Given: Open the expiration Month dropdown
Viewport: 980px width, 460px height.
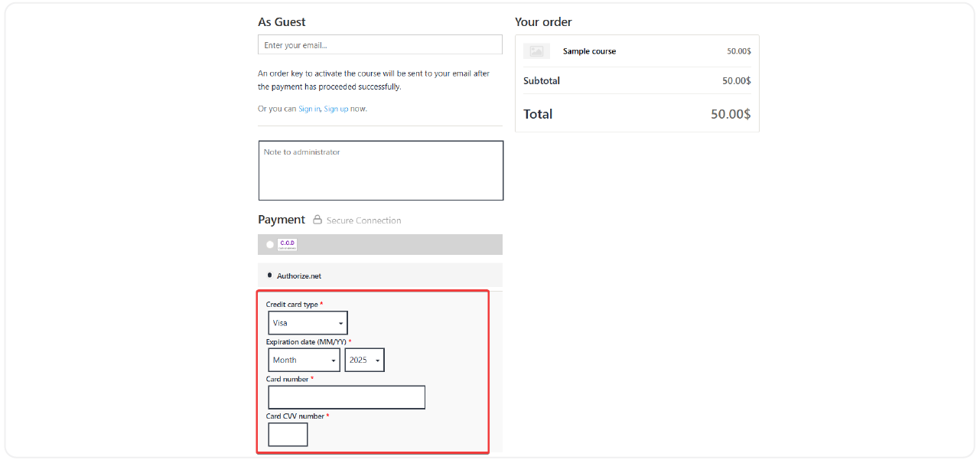Looking at the screenshot, I should pyautogui.click(x=304, y=360).
